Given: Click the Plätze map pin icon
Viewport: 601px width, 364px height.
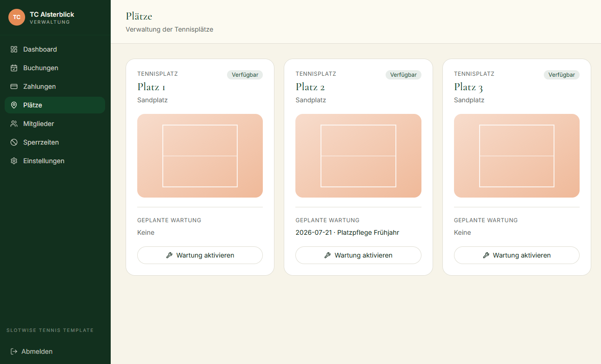Looking at the screenshot, I should coord(14,105).
